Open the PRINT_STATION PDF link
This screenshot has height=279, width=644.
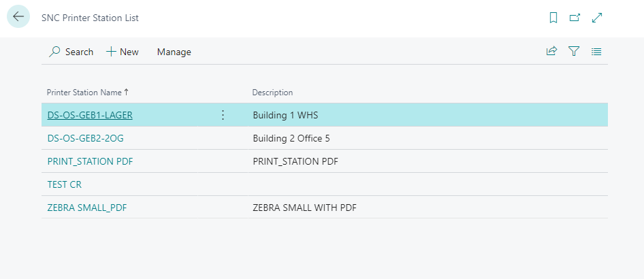click(88, 161)
